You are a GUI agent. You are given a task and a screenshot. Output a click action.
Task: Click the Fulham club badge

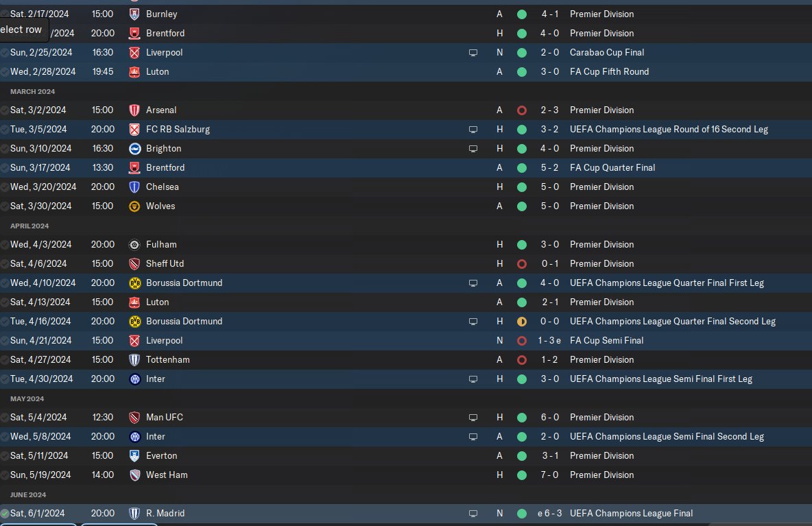point(134,244)
